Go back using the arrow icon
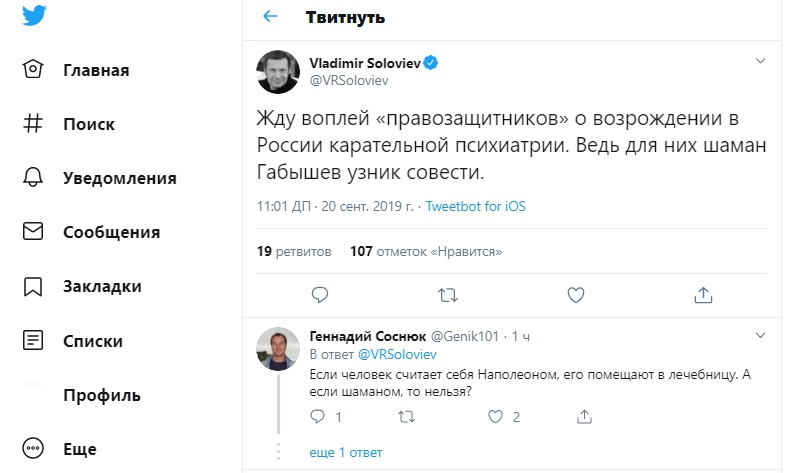 tap(269, 17)
